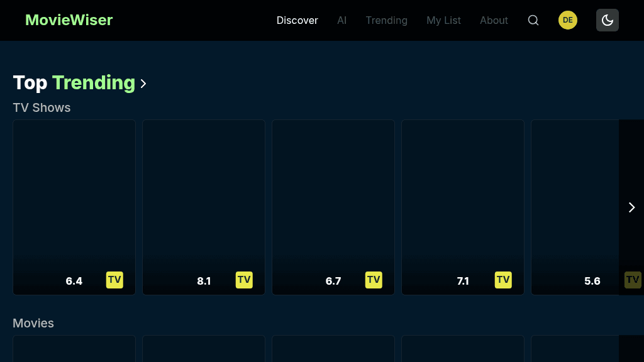Click the 8.1 rating text
Image resolution: width=644 pixels, height=362 pixels.
point(204,281)
